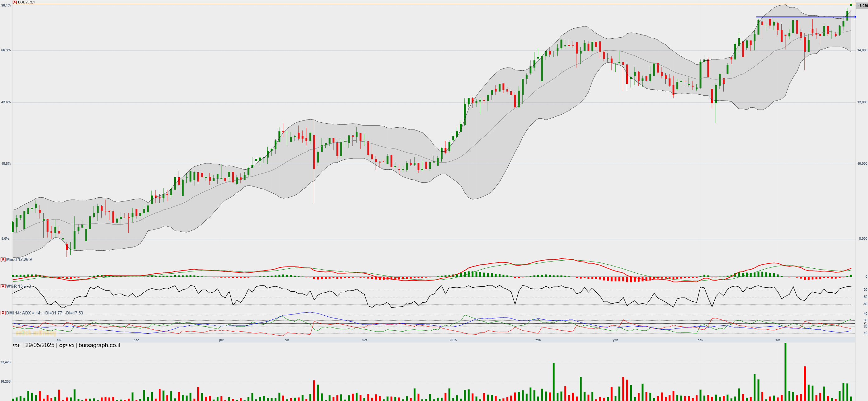Click the Macd 12,26,9 label
Screen dimensions: 868x401
[x=19, y=259]
